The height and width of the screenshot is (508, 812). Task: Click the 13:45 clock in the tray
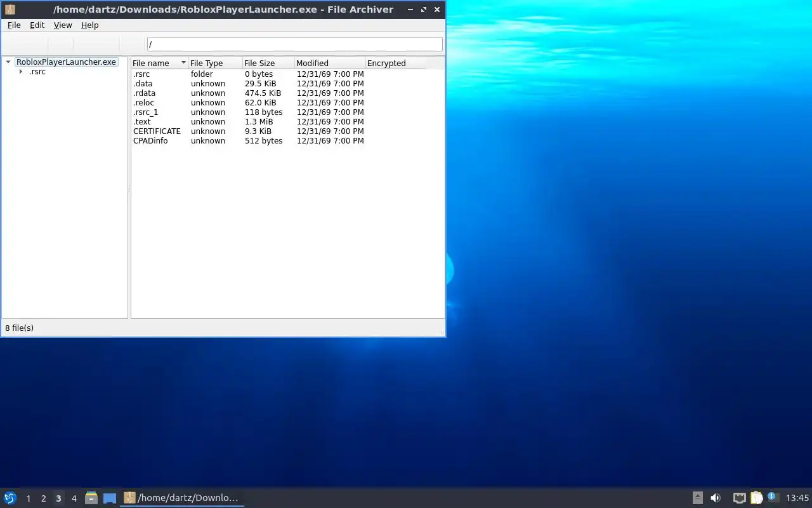pyautogui.click(x=797, y=498)
